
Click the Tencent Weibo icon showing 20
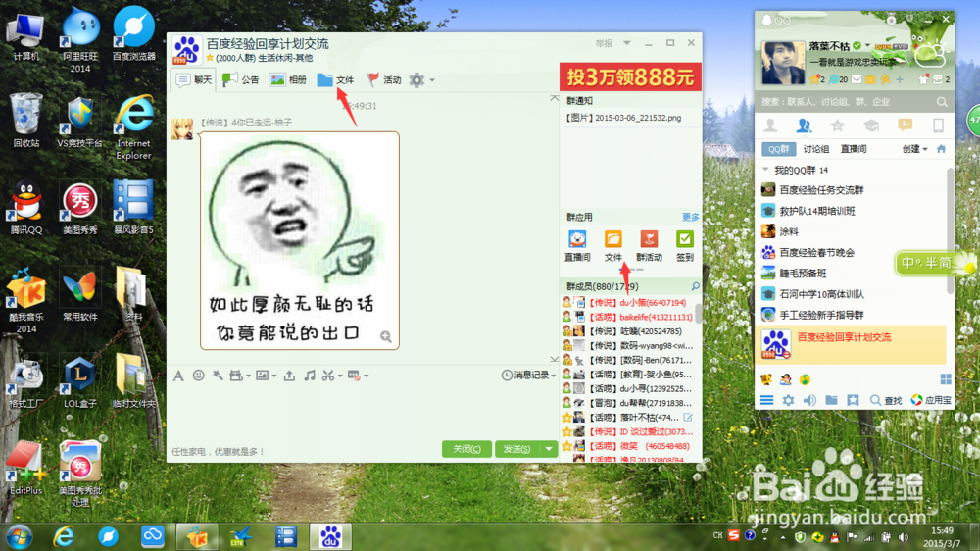point(834,79)
